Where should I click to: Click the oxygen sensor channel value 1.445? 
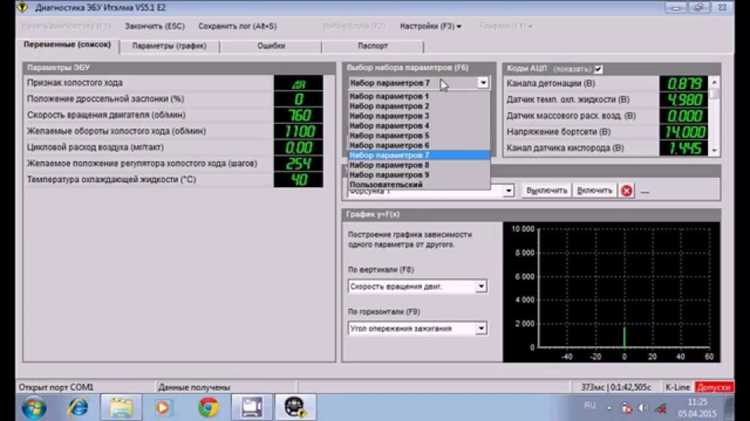tap(684, 148)
